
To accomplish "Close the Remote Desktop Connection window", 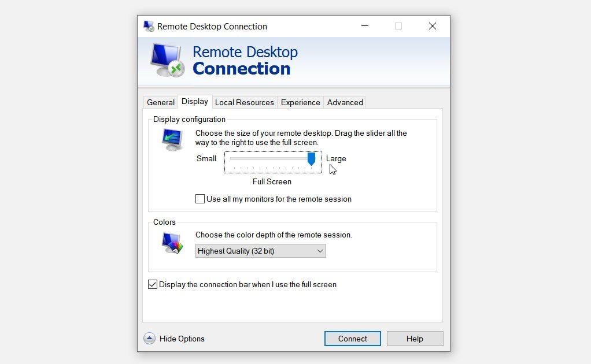I will coord(433,26).
